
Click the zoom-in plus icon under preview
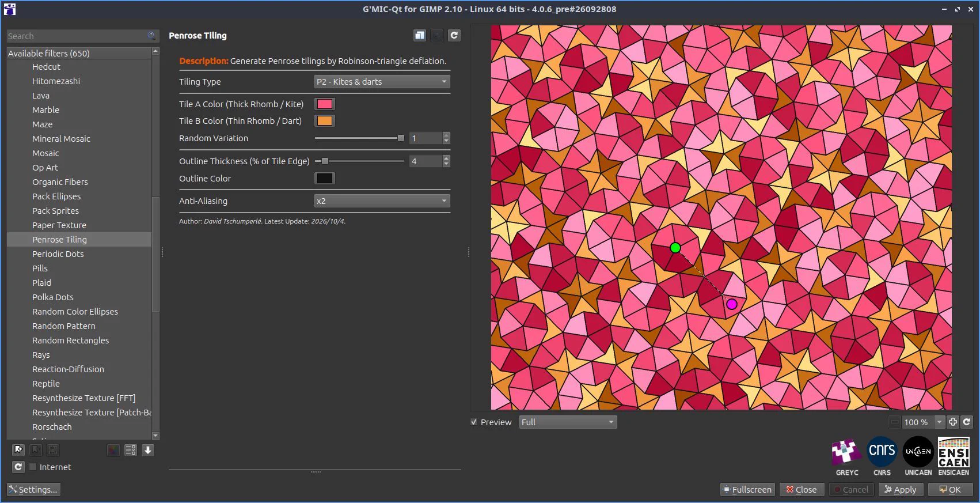point(953,422)
